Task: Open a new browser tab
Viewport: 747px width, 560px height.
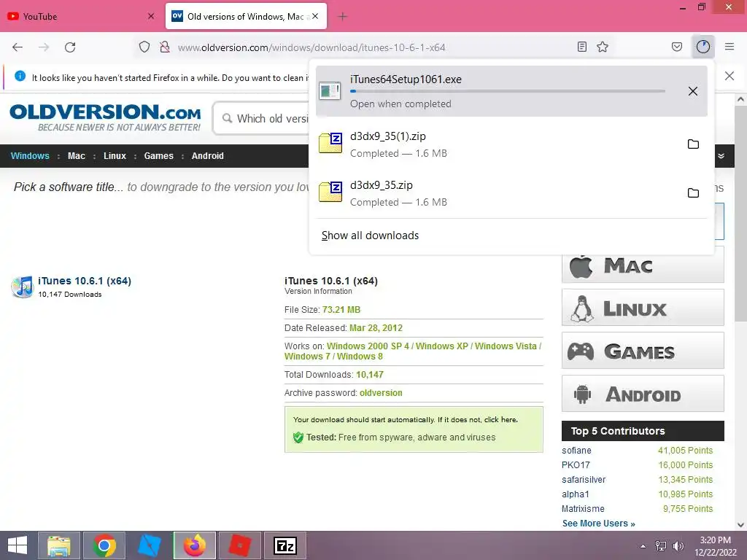Action: point(342,17)
